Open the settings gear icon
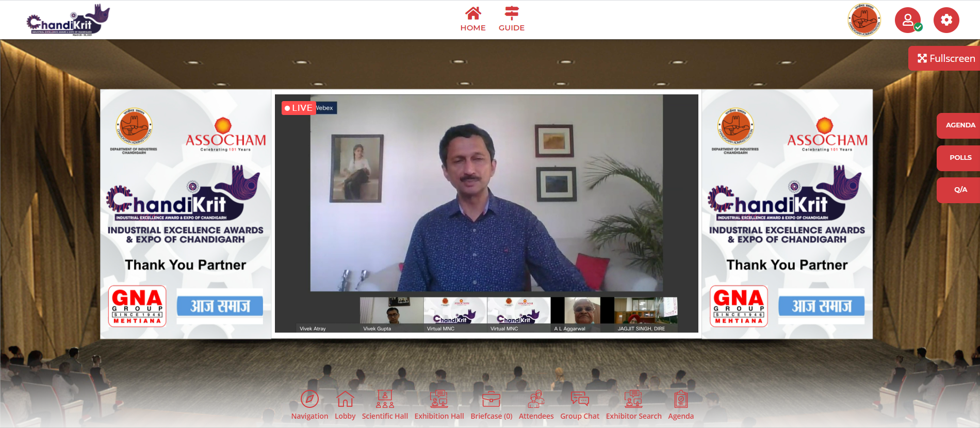 click(x=946, y=20)
